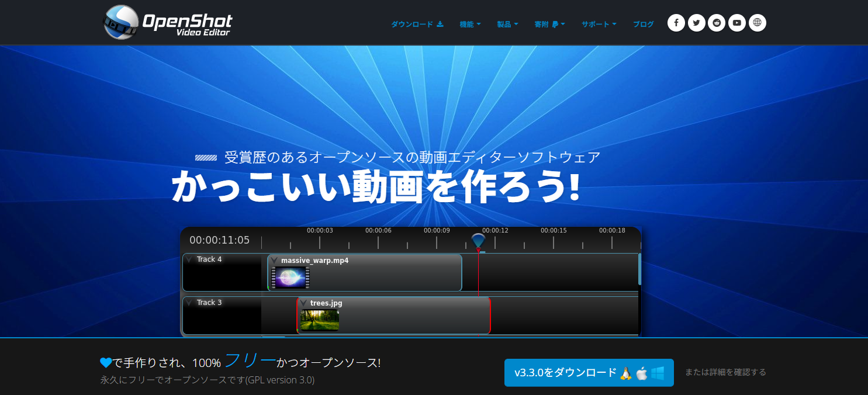Open the Track 3 menu arrow
Screen dimensions: 868x395
189,303
